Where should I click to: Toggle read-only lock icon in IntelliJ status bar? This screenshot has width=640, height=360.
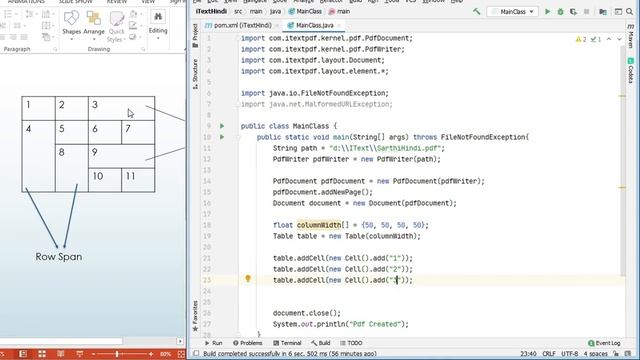616,353
